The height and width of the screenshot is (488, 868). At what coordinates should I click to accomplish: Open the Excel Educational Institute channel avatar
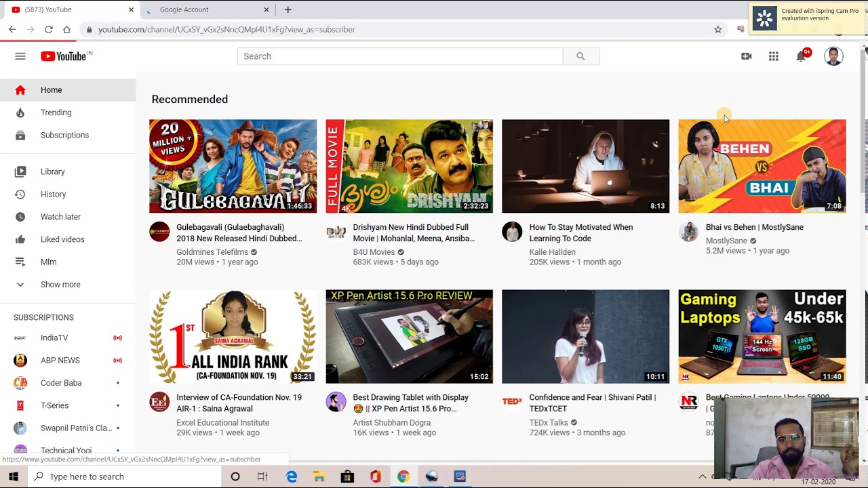point(159,402)
